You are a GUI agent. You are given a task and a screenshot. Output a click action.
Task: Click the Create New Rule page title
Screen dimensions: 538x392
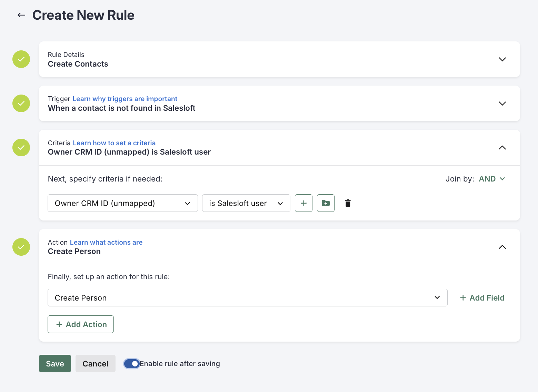(x=83, y=15)
